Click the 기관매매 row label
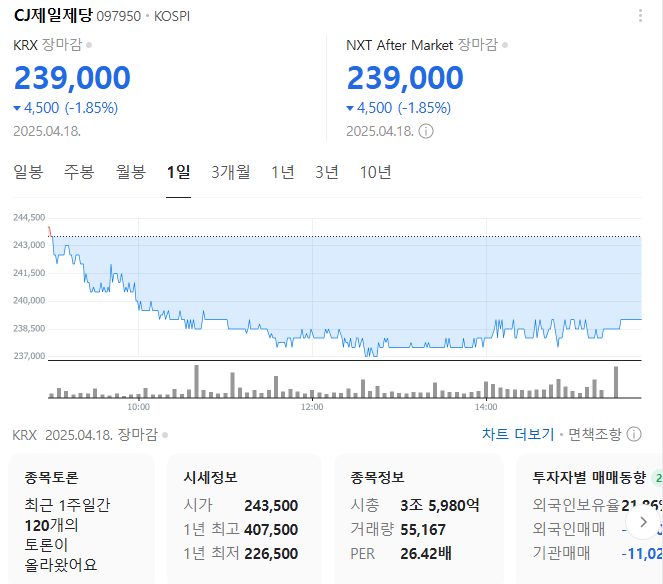The height and width of the screenshot is (584, 663). coord(561,553)
